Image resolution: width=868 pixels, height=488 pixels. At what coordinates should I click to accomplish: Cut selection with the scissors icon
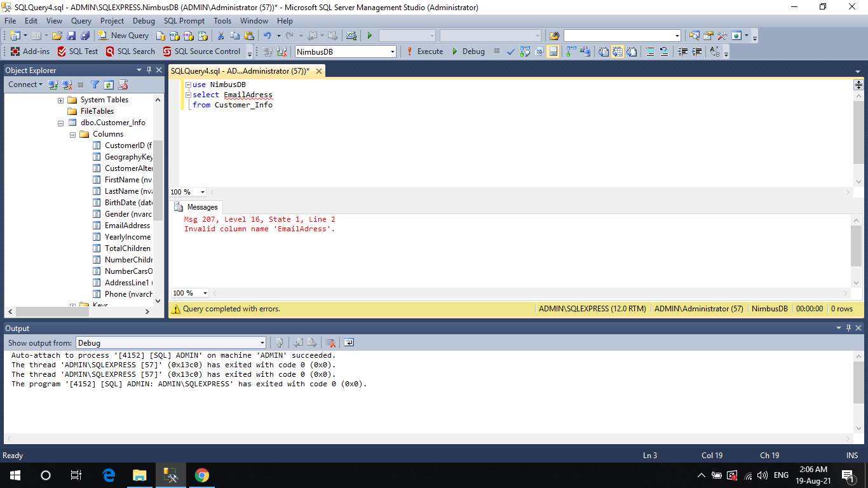(x=221, y=36)
